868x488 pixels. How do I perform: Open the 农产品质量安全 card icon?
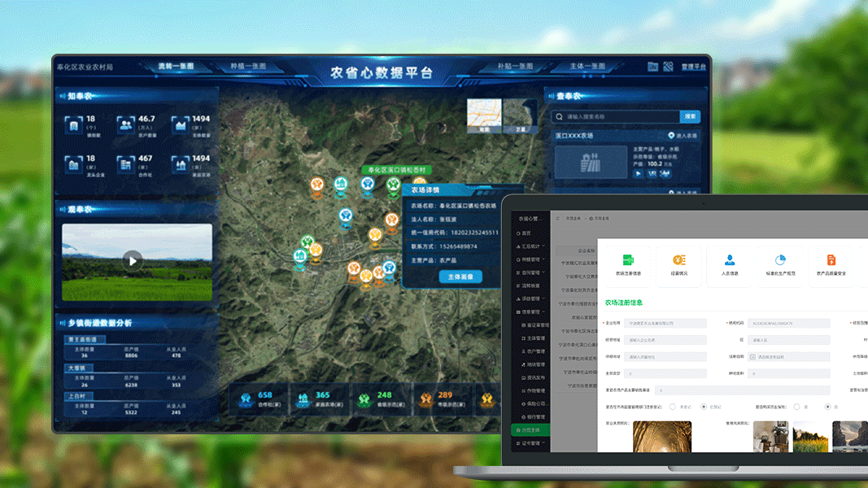[x=831, y=260]
